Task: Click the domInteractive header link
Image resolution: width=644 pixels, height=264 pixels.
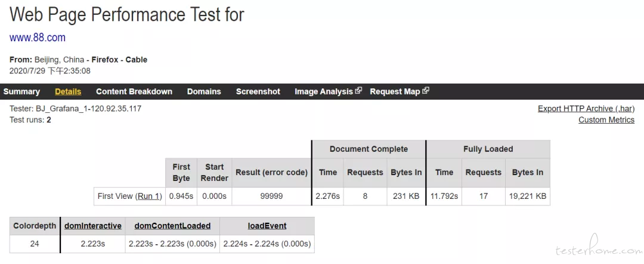Action: click(x=93, y=226)
